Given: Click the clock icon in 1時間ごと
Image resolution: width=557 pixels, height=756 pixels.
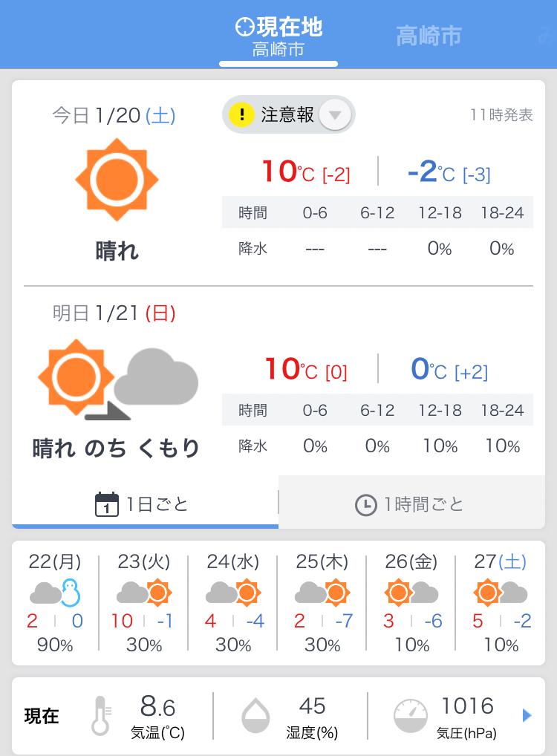Looking at the screenshot, I should click(366, 505).
